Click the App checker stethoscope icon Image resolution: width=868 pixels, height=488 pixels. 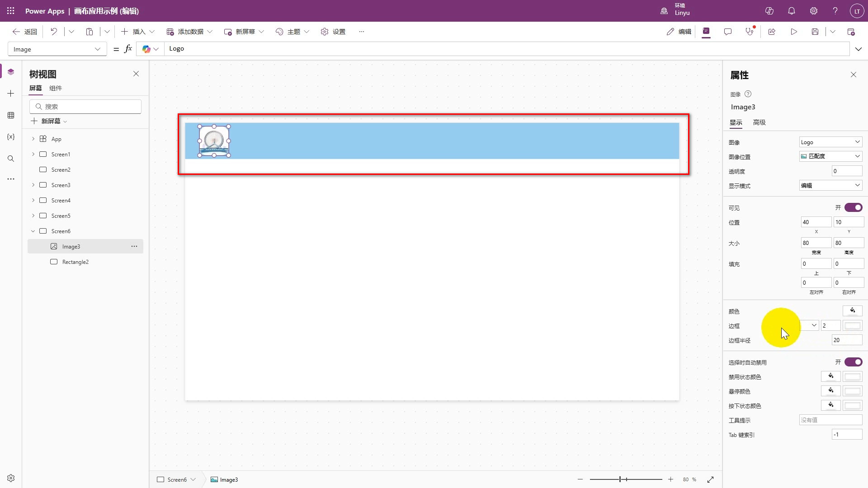[749, 32]
